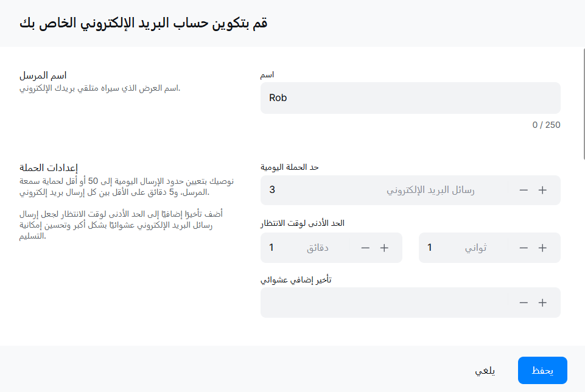This screenshot has height=392, width=585.
Task: Click plus icon for daily campaign limit
Action: [542, 191]
